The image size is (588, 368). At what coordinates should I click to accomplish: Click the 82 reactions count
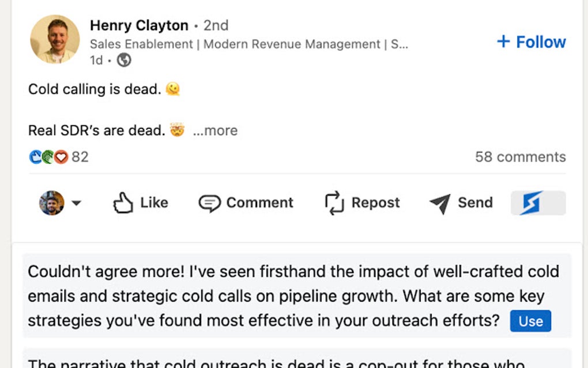coord(79,156)
